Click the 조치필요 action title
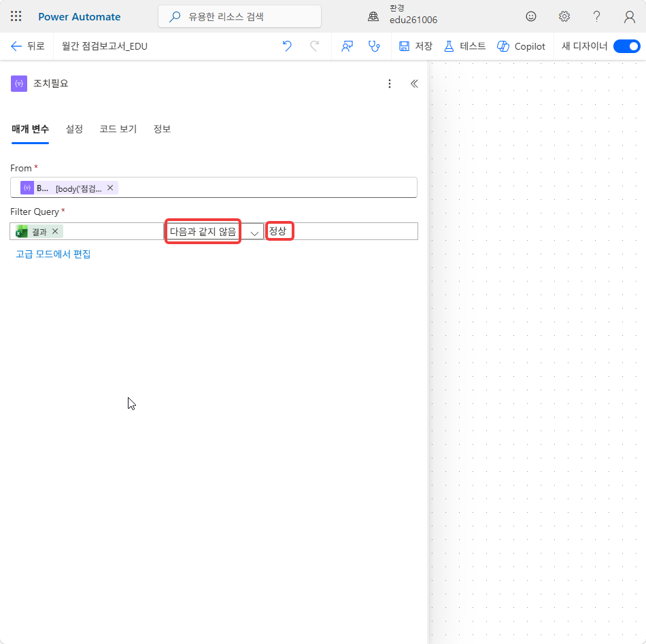This screenshot has height=644, width=646. [51, 84]
